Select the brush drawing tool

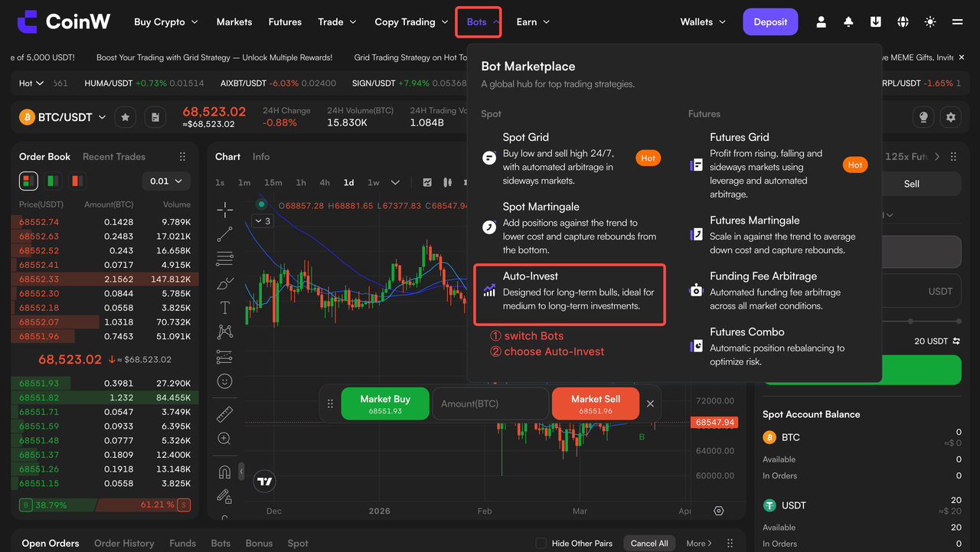click(x=225, y=283)
